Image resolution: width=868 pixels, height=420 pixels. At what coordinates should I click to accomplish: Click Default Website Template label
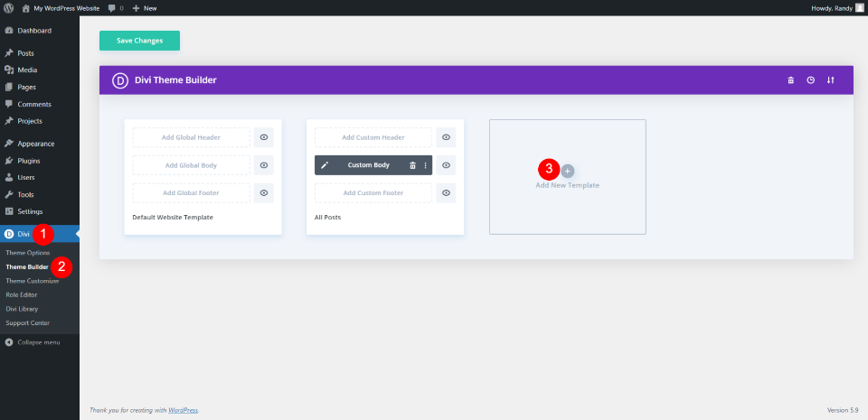(x=173, y=218)
